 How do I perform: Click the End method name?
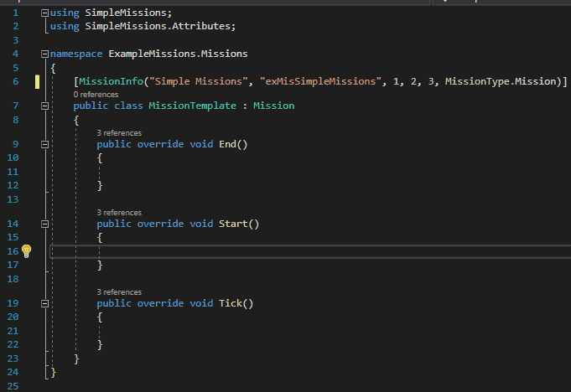tap(227, 144)
